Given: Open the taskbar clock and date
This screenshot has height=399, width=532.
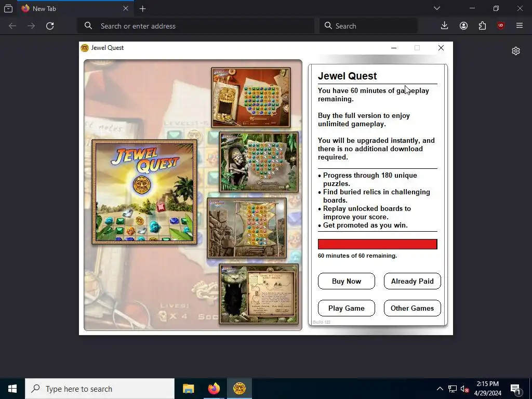Looking at the screenshot, I should [x=487, y=389].
